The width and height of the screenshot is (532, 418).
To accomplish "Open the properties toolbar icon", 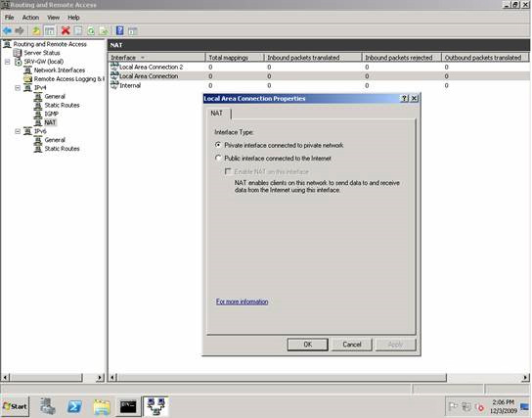I will (x=78, y=31).
